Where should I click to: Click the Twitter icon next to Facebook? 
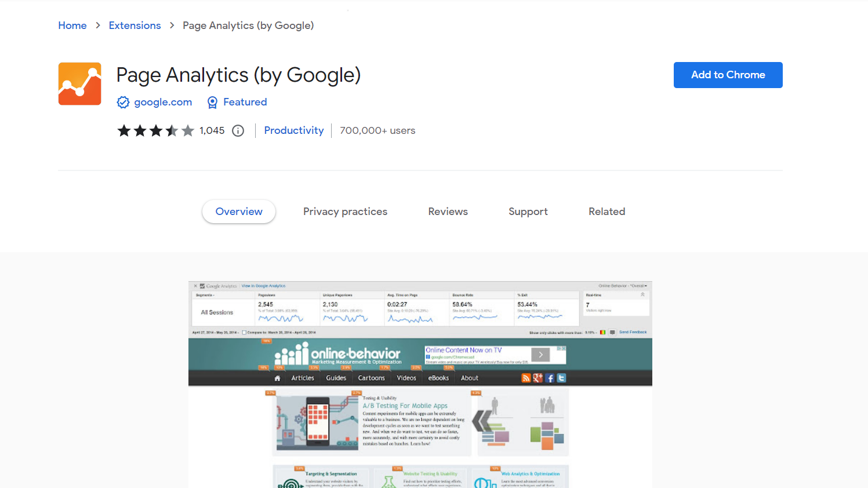point(561,378)
